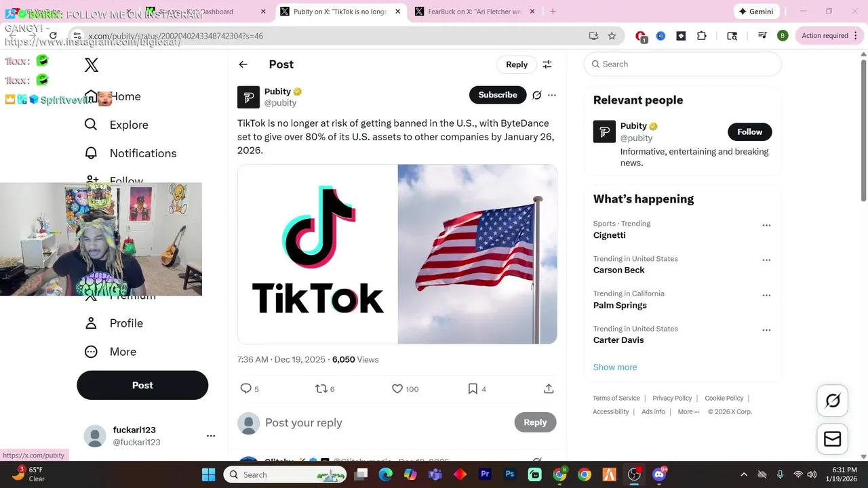Open the three-dot menu on Pubity's post
Image resolution: width=868 pixels, height=488 pixels.
[x=552, y=95]
